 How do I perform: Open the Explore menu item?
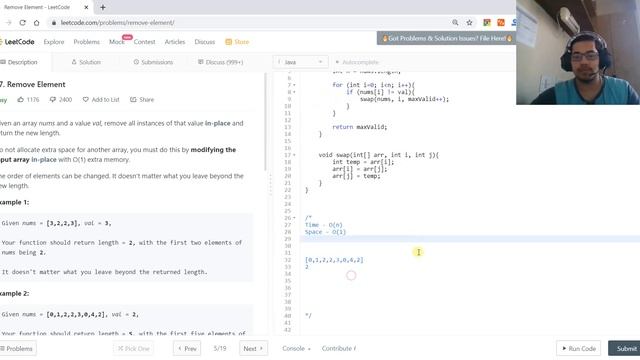point(54,42)
